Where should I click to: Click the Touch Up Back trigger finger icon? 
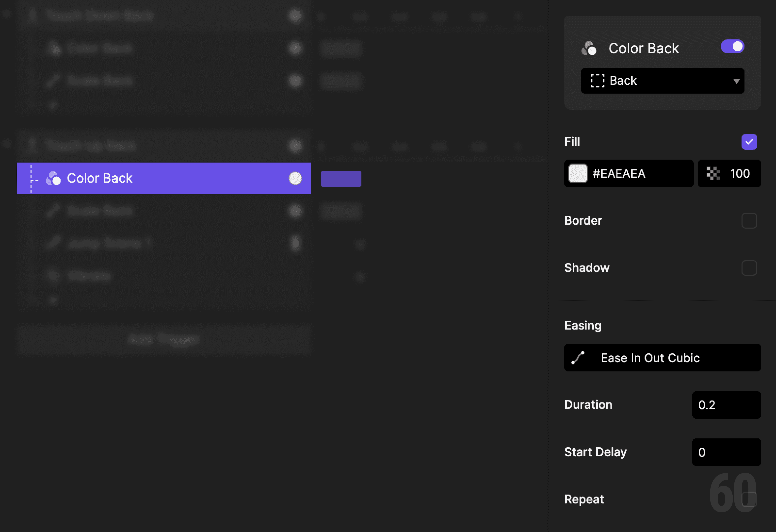click(x=32, y=145)
